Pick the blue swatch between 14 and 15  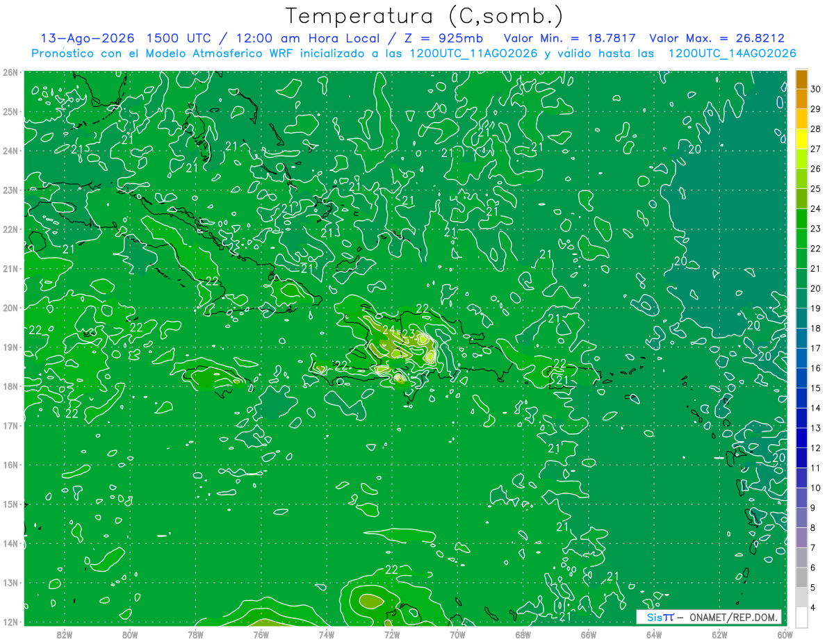[801, 398]
